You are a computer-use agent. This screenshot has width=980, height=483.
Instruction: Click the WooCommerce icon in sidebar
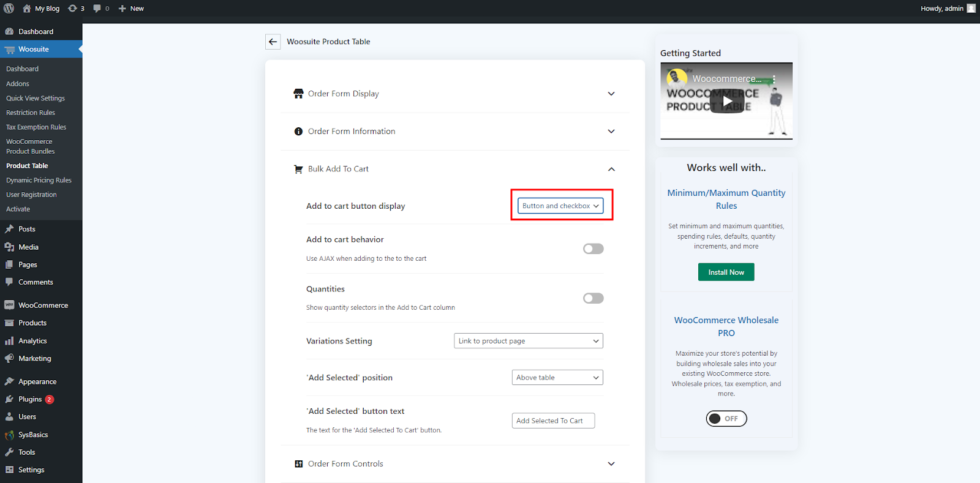(9, 305)
